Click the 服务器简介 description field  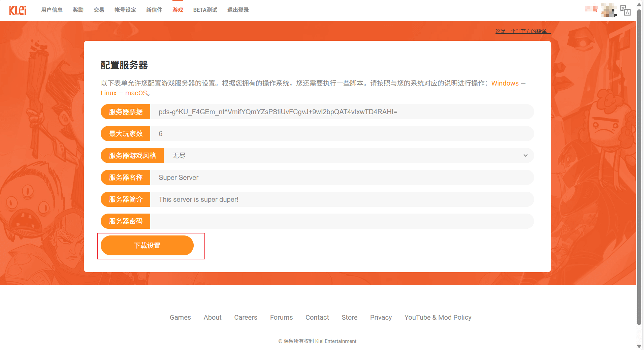click(x=342, y=199)
